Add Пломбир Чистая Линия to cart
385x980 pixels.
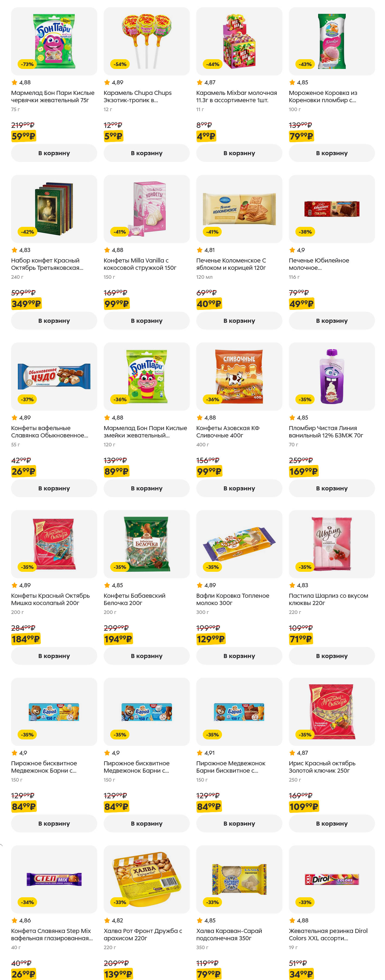coord(331,488)
